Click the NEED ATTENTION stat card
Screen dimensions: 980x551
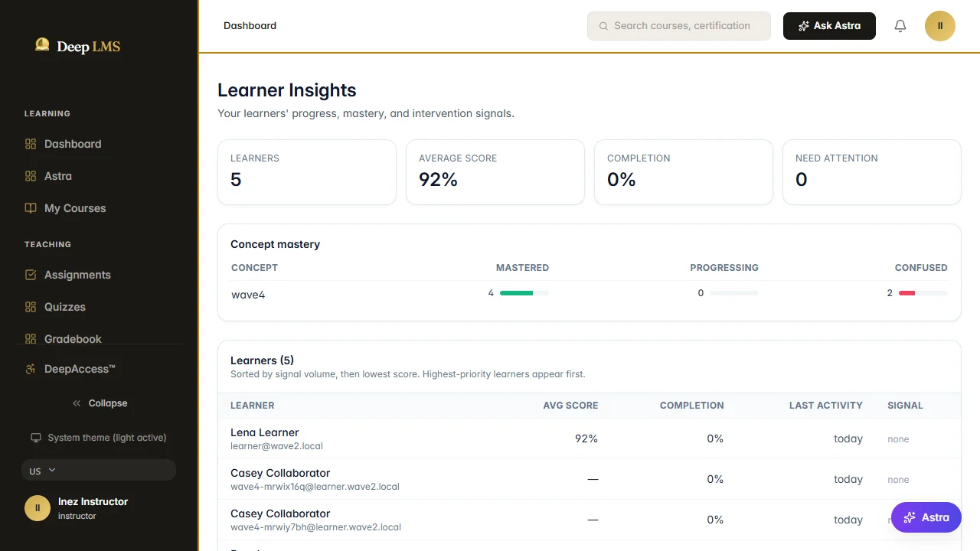tap(872, 172)
